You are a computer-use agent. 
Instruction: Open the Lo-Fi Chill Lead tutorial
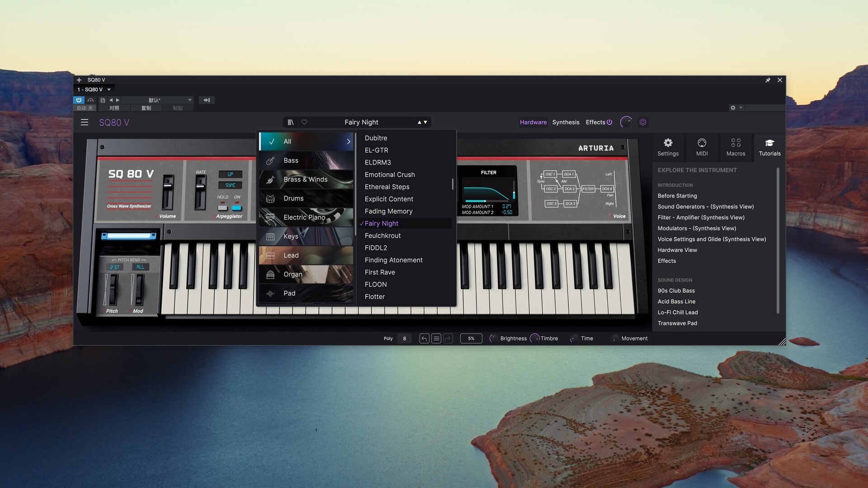pyautogui.click(x=678, y=312)
